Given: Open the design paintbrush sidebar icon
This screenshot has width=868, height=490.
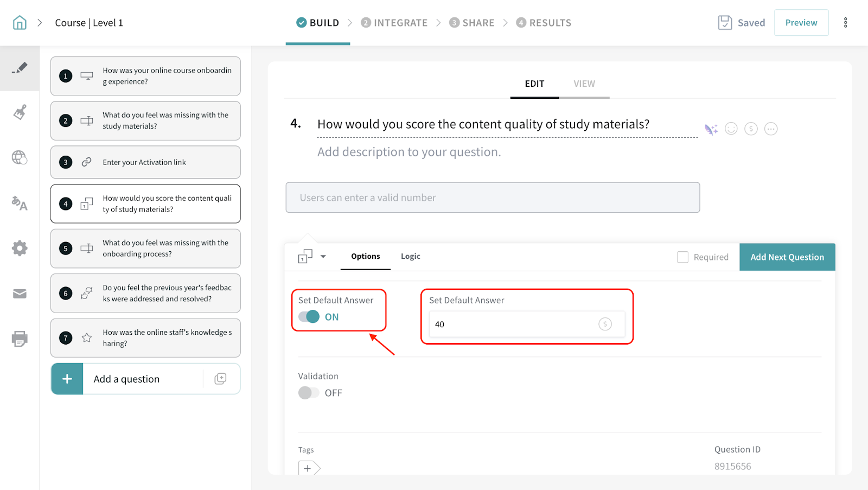Looking at the screenshot, I should point(20,112).
